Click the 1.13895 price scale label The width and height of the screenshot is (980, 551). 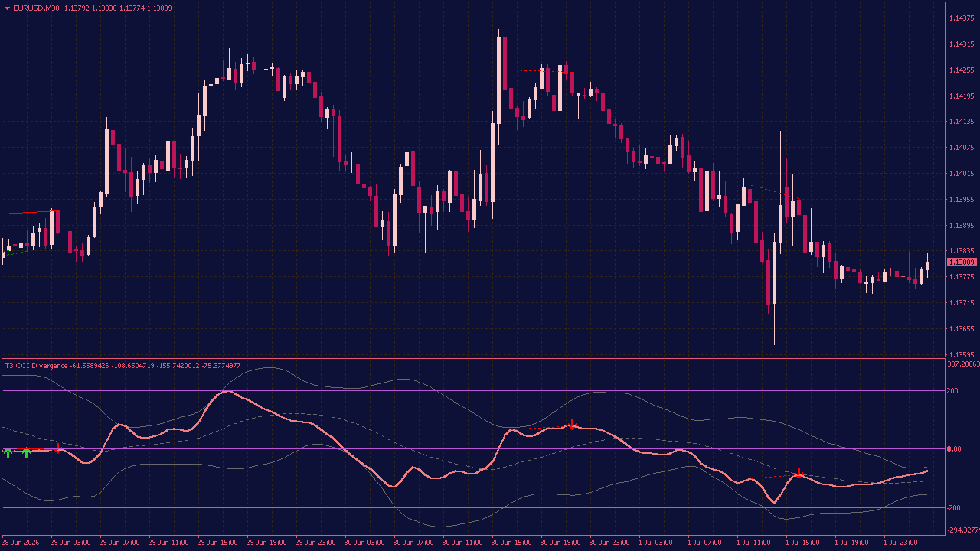pos(962,226)
